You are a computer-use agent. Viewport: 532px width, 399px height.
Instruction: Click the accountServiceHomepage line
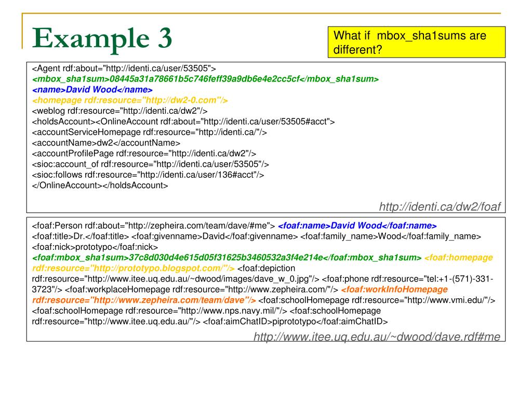[149, 132]
